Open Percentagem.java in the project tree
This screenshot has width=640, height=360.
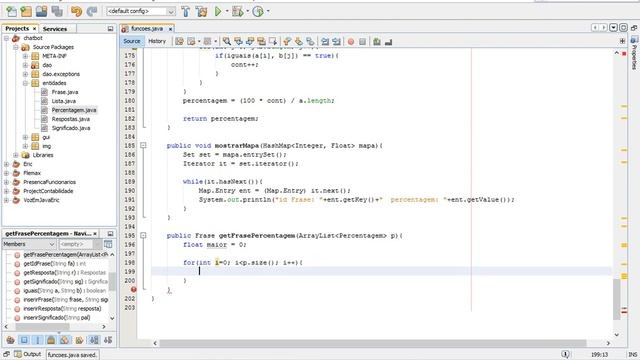point(74,110)
